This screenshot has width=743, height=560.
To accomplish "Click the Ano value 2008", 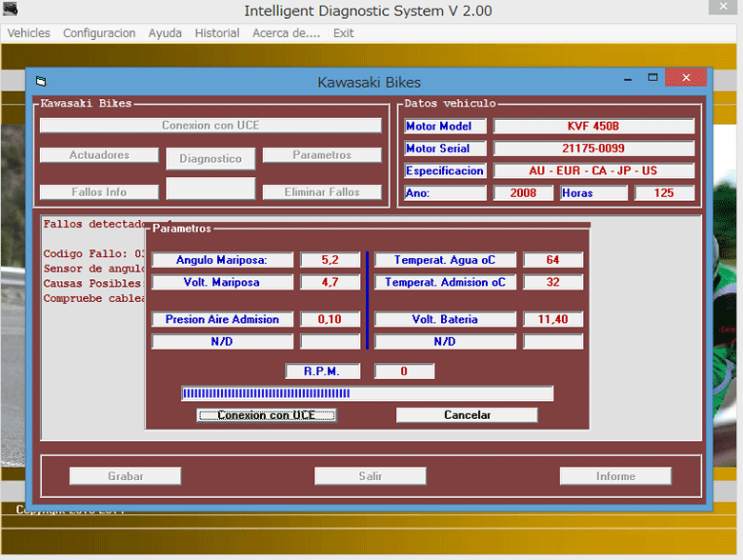I will point(523,192).
